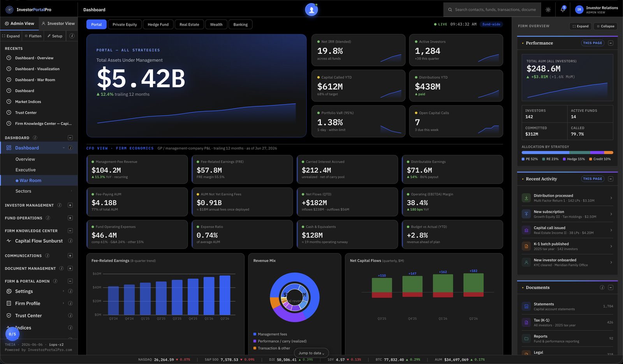This screenshot has height=364, width=623.
Task: Expand the Document Management section
Action: (70, 268)
